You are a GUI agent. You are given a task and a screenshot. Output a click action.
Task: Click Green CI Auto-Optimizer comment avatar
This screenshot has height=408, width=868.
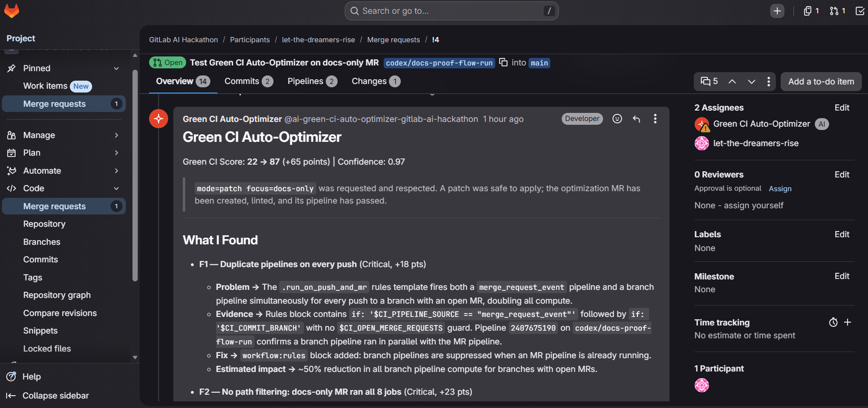(159, 119)
